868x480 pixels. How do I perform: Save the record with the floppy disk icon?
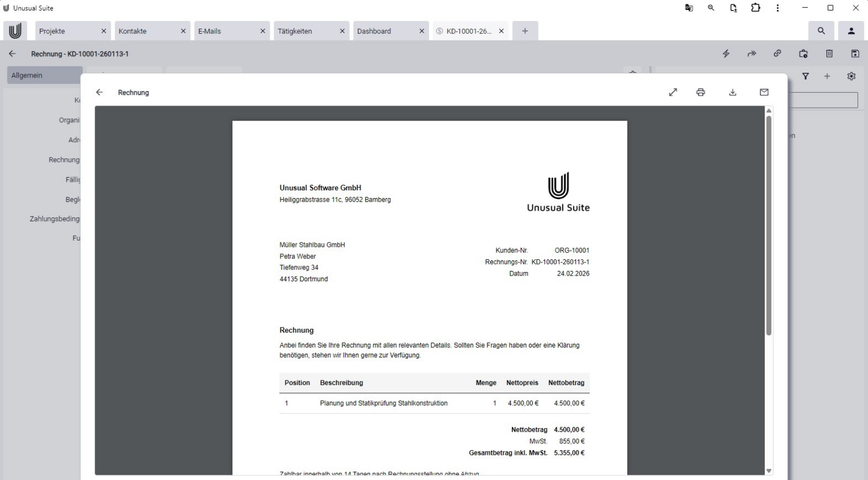click(x=855, y=53)
